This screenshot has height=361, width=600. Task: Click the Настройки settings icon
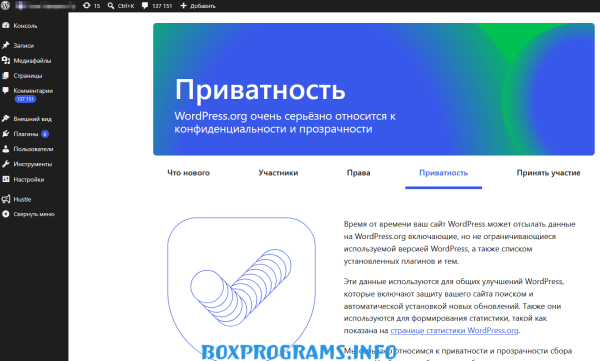(6, 179)
